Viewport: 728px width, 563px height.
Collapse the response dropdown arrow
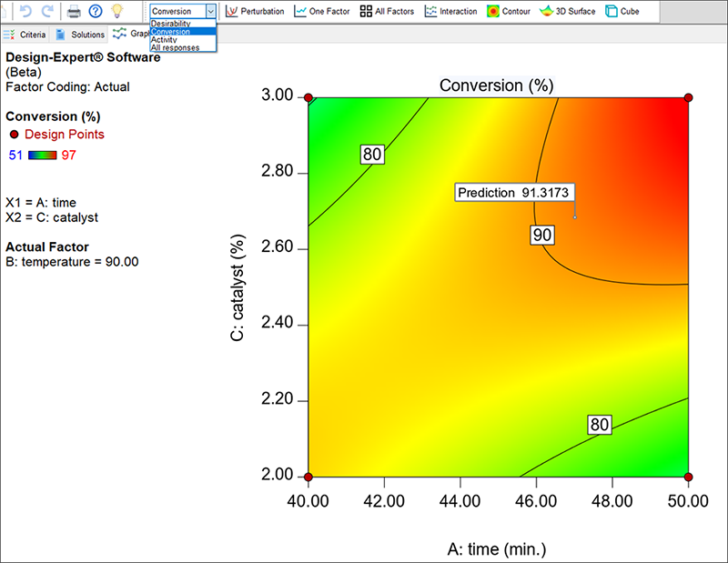(x=211, y=12)
